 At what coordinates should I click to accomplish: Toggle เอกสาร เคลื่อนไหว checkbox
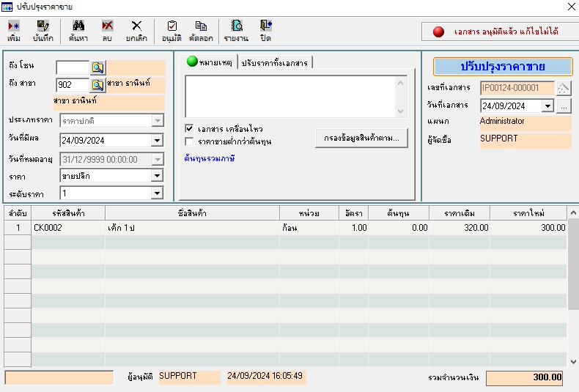[x=190, y=128]
